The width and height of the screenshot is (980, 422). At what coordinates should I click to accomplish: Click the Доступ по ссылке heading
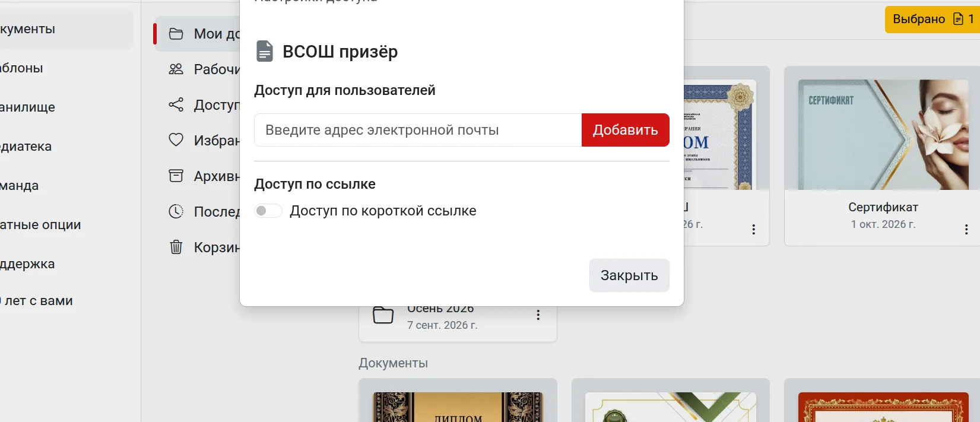click(x=315, y=184)
